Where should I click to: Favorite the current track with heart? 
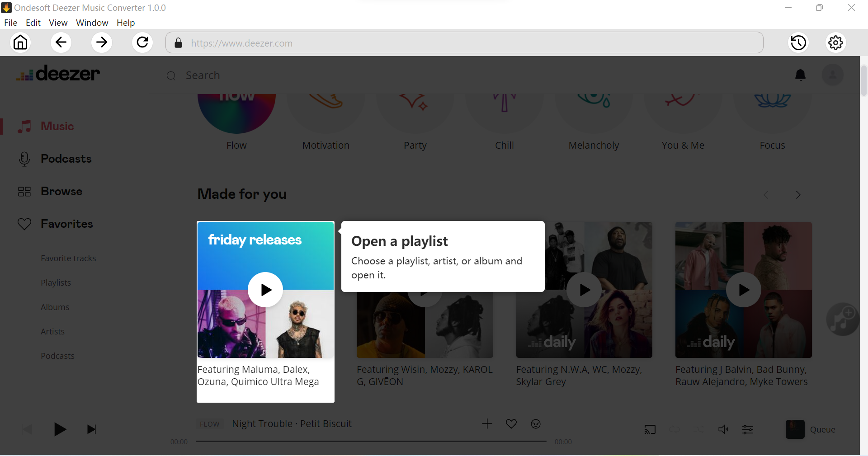click(x=511, y=423)
